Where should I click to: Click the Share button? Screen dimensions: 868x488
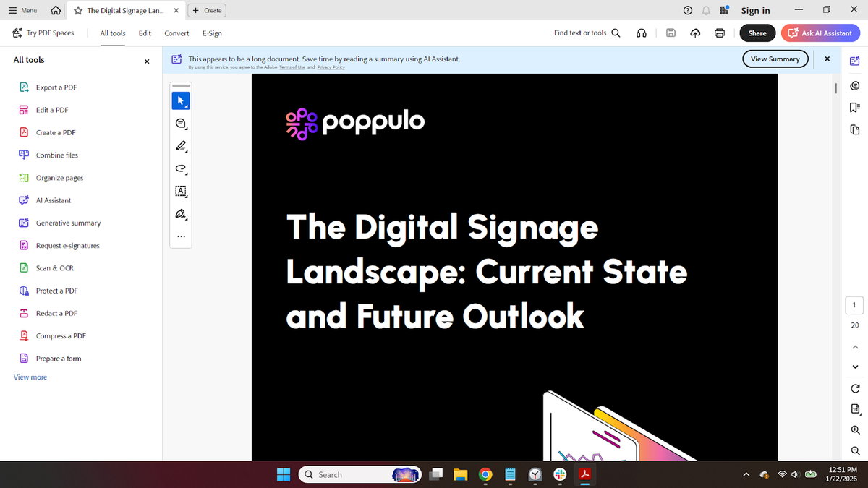757,33
